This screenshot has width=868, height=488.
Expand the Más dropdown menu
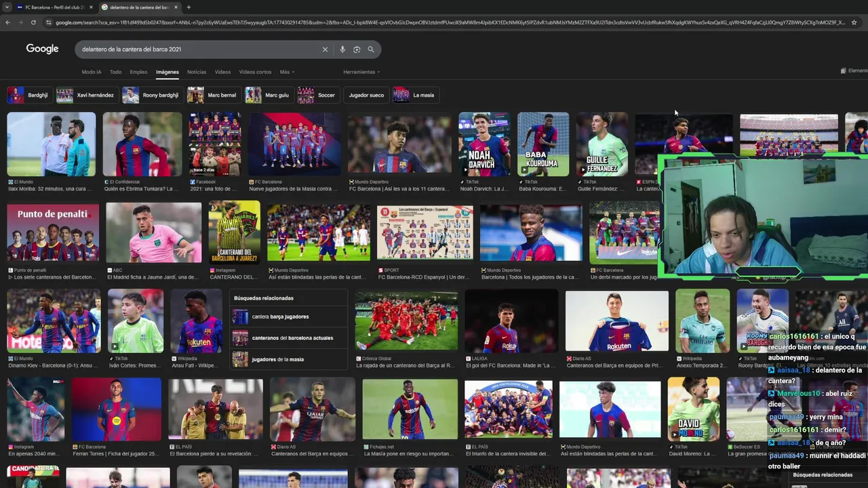click(287, 72)
